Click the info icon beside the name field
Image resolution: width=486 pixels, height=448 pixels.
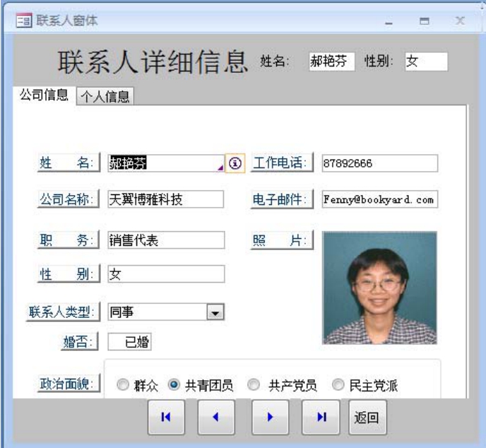(235, 163)
